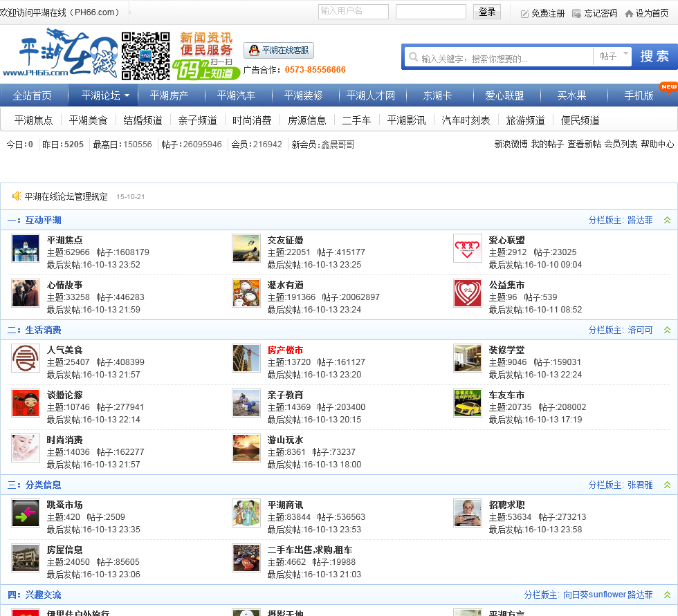Open the 平湖美食 sub-nav link
This screenshot has width=678, height=616.
click(89, 120)
